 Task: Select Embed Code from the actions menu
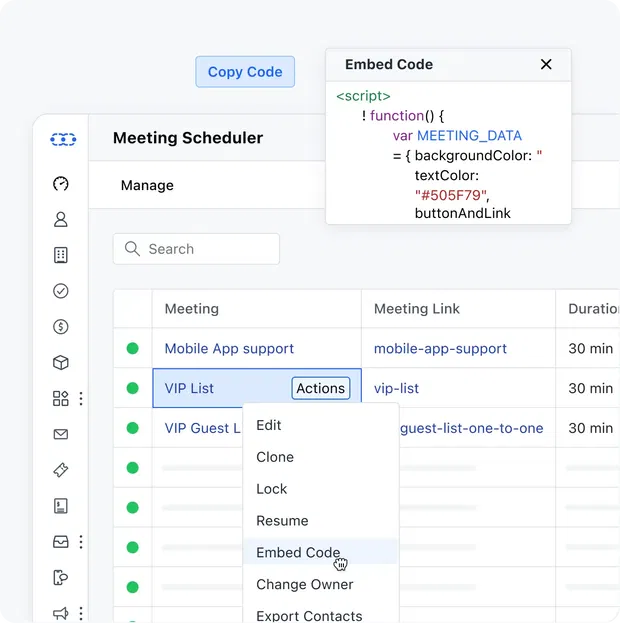[x=320, y=552]
